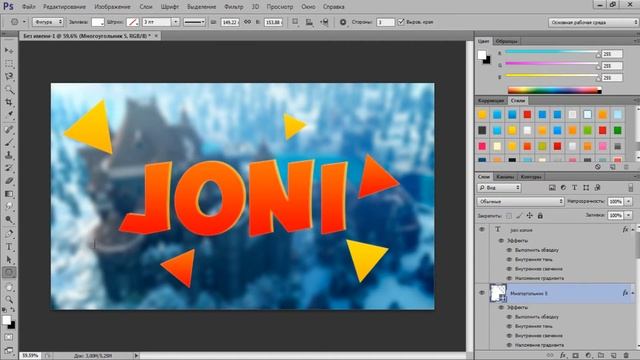This screenshot has width=640, height=360.
Task: Hide the Многоугольник 5 layer eye
Action: point(482,293)
